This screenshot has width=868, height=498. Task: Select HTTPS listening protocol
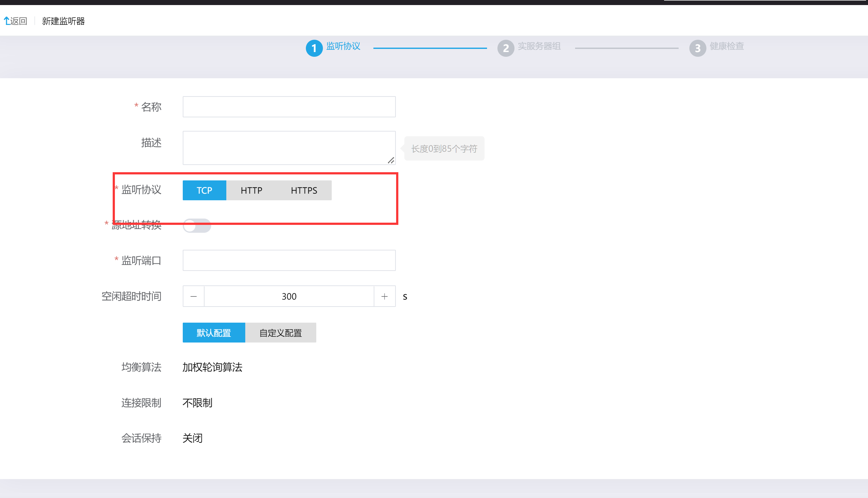click(x=304, y=190)
